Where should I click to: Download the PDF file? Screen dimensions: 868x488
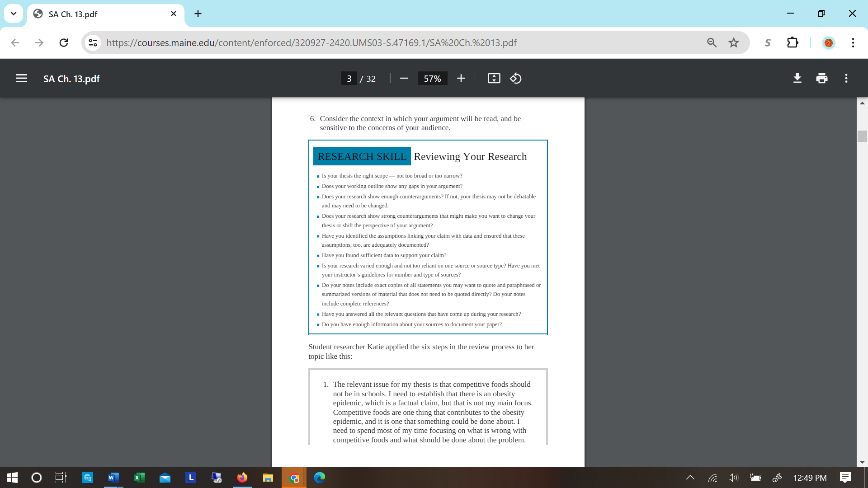(797, 79)
